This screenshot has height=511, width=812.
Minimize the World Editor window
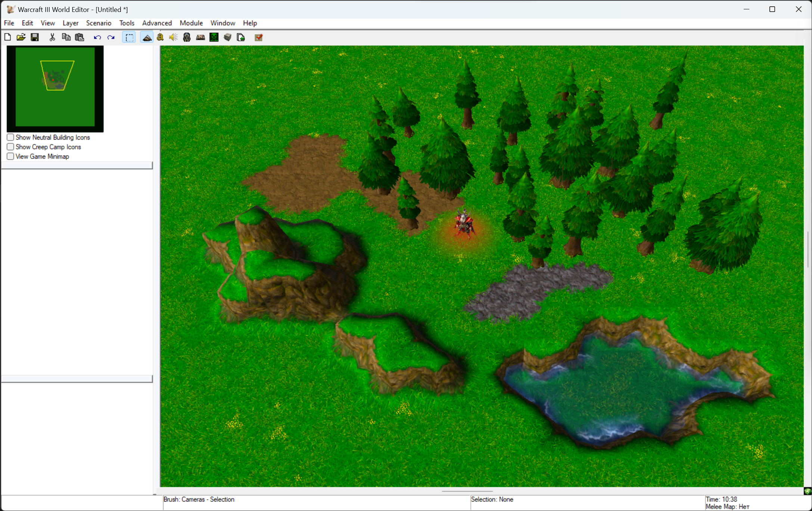tap(746, 9)
